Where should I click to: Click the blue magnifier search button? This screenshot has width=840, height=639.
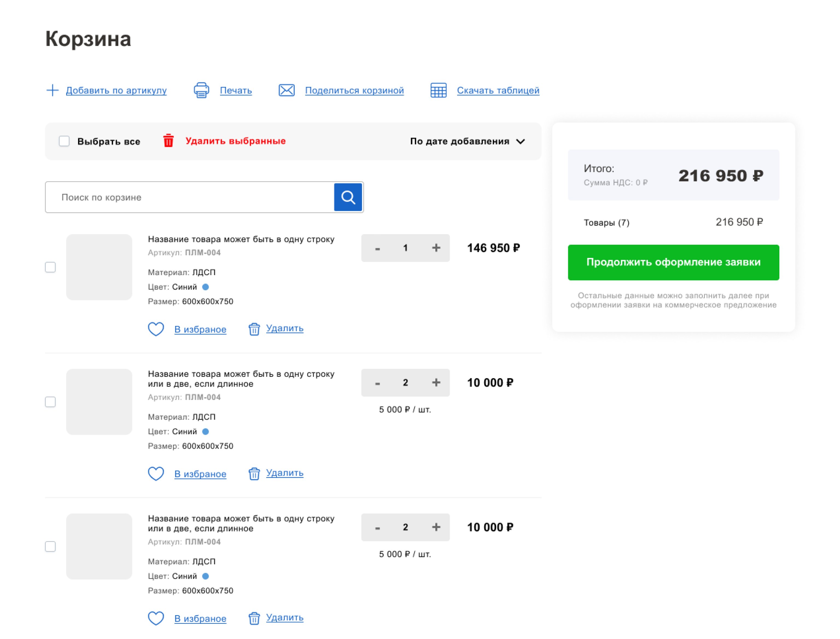click(x=348, y=197)
